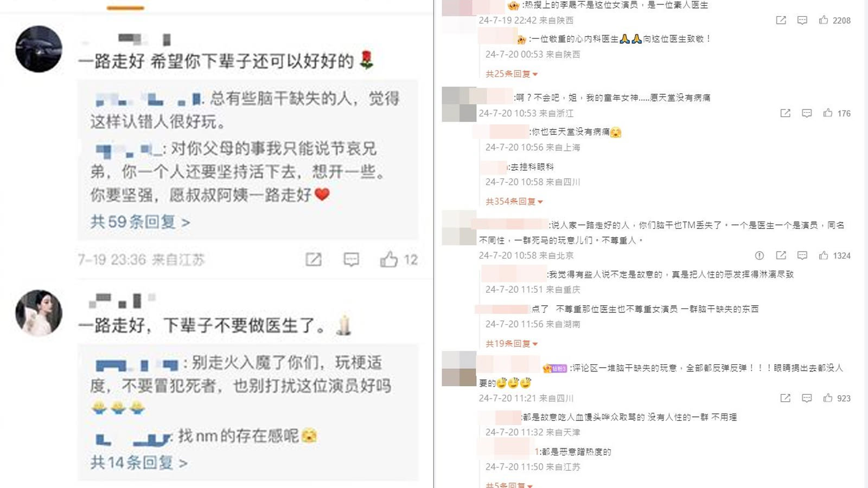Open dark car avatar profile
The image size is (868, 488).
[39, 49]
